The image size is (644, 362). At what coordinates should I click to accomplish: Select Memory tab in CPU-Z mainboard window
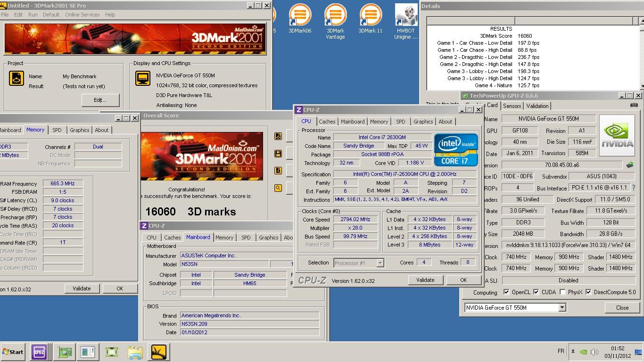[x=224, y=238]
